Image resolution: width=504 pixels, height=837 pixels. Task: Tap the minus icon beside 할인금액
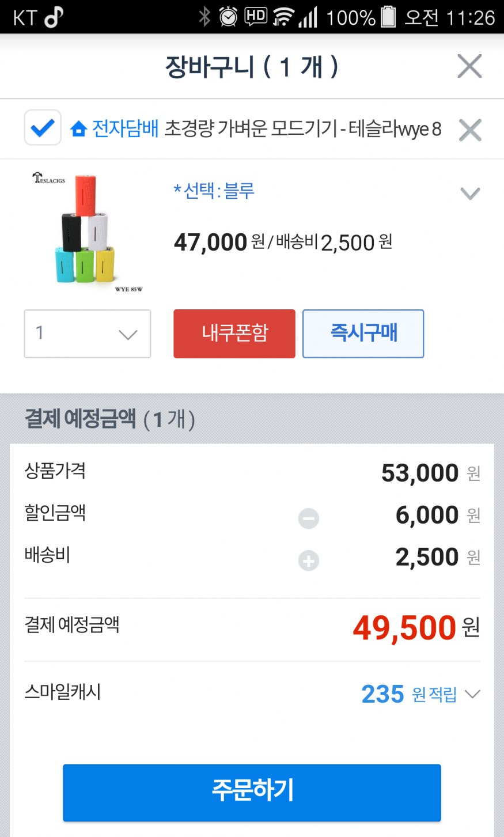[x=309, y=518]
